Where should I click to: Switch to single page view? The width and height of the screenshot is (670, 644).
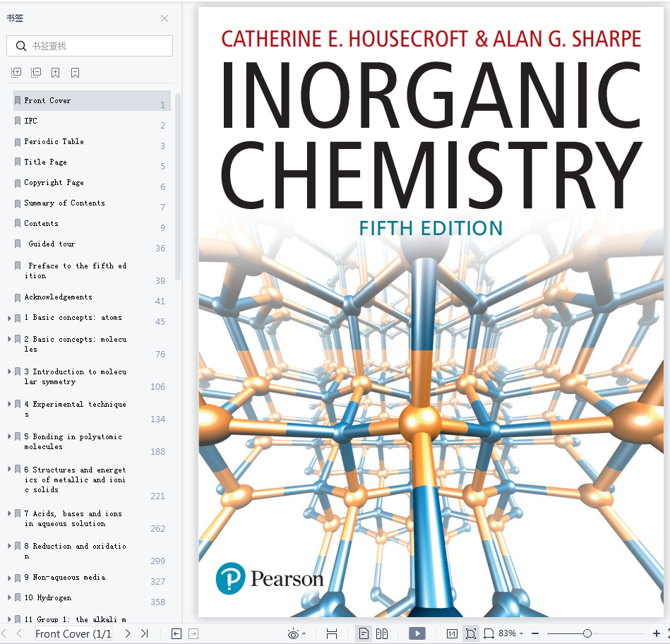(364, 633)
